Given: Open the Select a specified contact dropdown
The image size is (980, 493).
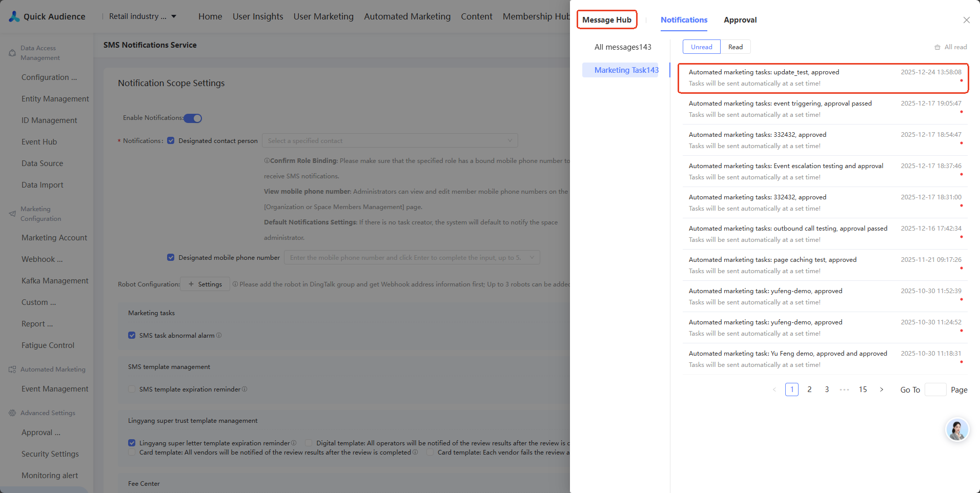Looking at the screenshot, I should [390, 141].
